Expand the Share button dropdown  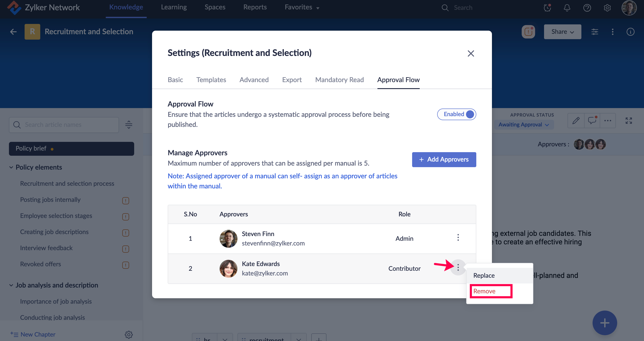pos(562,32)
